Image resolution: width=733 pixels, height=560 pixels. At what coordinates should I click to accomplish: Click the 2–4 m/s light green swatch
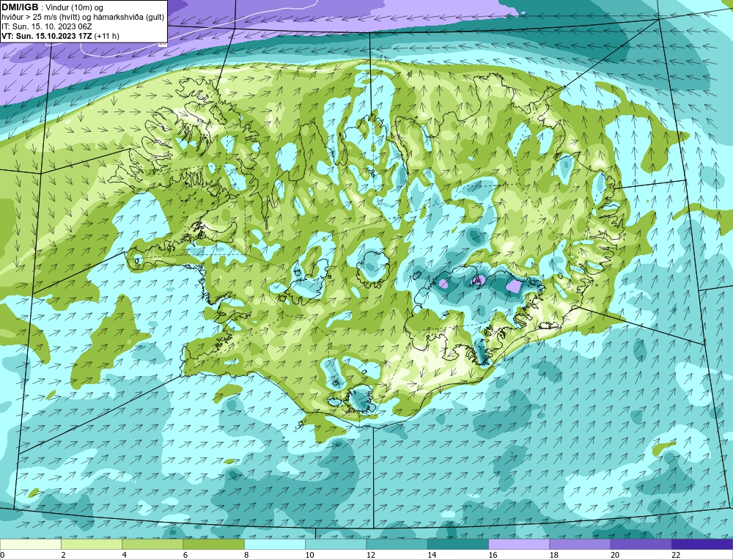coord(92,544)
